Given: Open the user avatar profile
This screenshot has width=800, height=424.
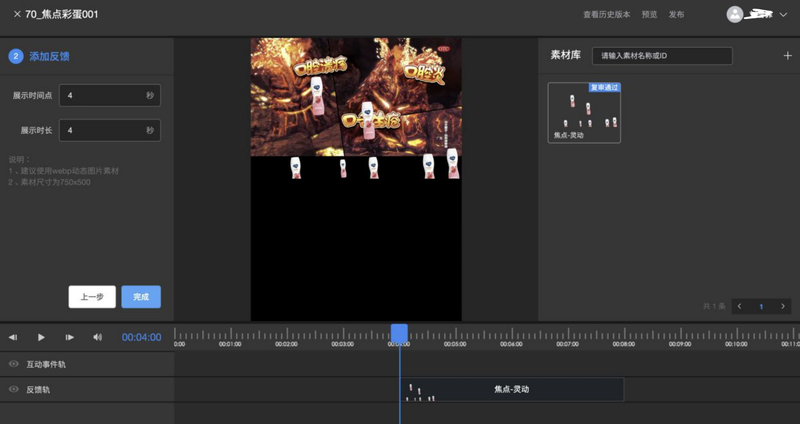Looking at the screenshot, I should coord(735,14).
